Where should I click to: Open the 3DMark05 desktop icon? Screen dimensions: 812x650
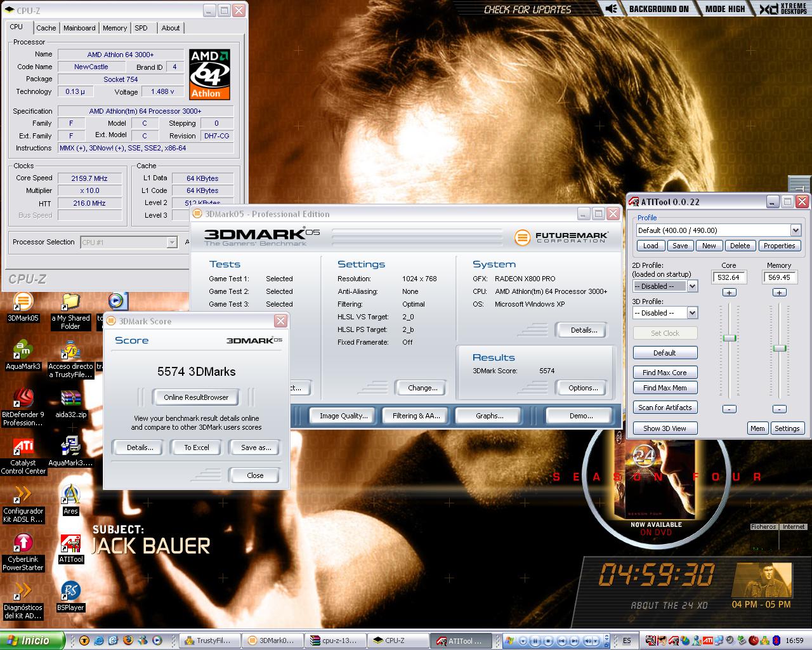coord(23,303)
